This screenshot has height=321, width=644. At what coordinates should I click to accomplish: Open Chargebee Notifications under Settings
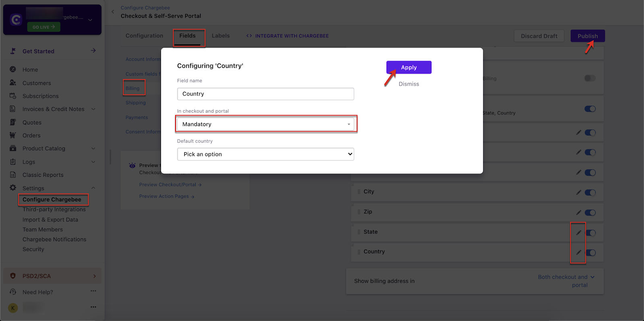54,239
